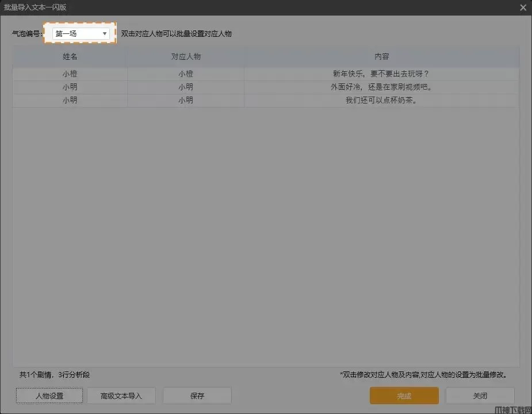The image size is (532, 414).
Task: Select 姓名 cell of the 外面好冷 row
Action: (70, 87)
